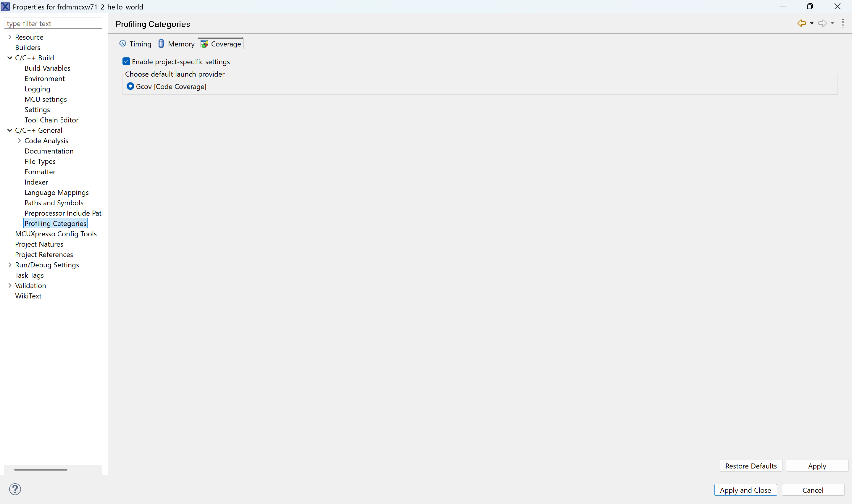
Task: Switch to the Timing tab
Action: click(x=135, y=44)
